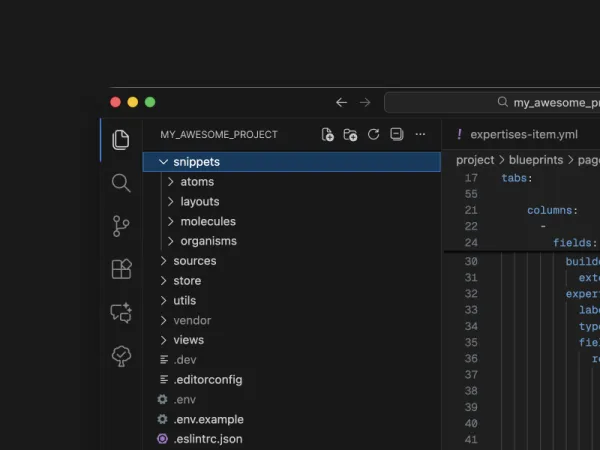Click line number 36 in the gutter
Screen dimensions: 600x450
pyautogui.click(x=471, y=359)
